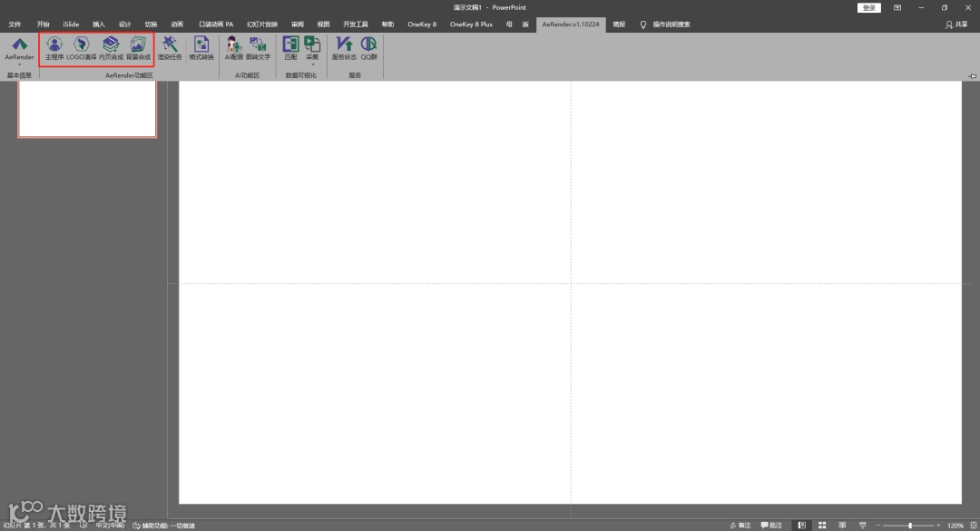Open the 口袋动画 PA tab

coord(216,25)
